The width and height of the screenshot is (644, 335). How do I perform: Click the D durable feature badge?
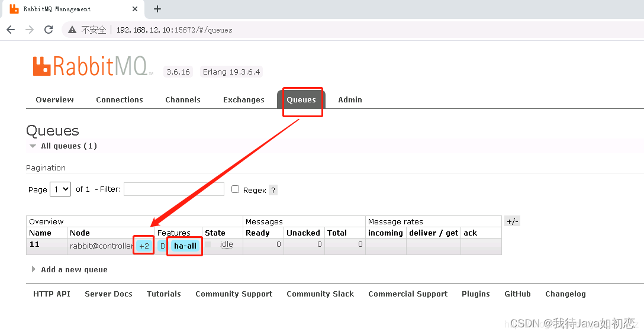(163, 246)
